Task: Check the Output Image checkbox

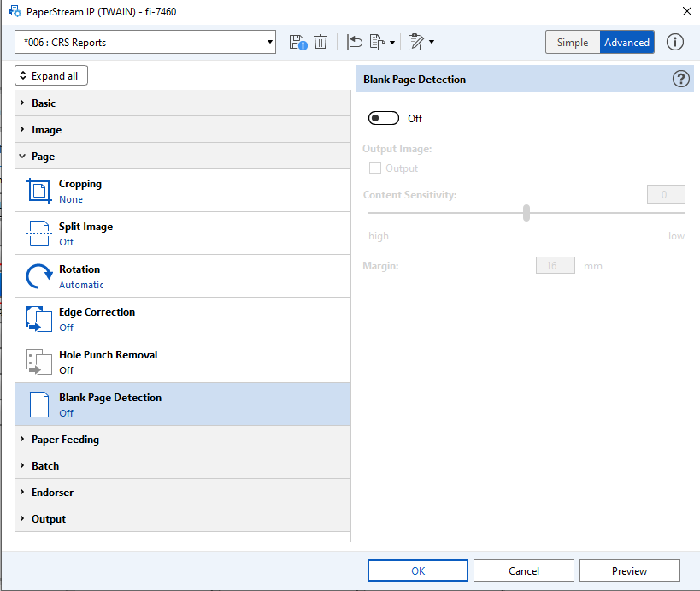Action: 375,168
